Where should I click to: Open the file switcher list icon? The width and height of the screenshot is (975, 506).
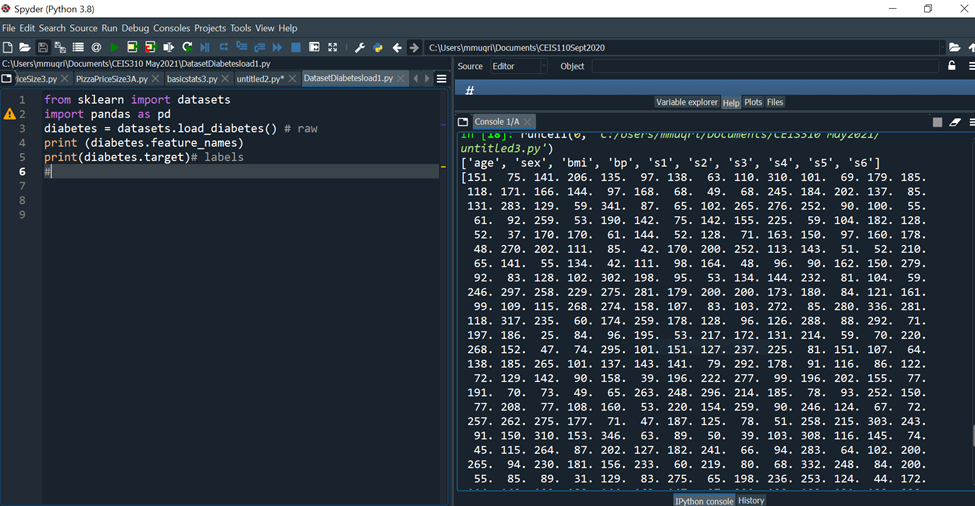(78, 47)
